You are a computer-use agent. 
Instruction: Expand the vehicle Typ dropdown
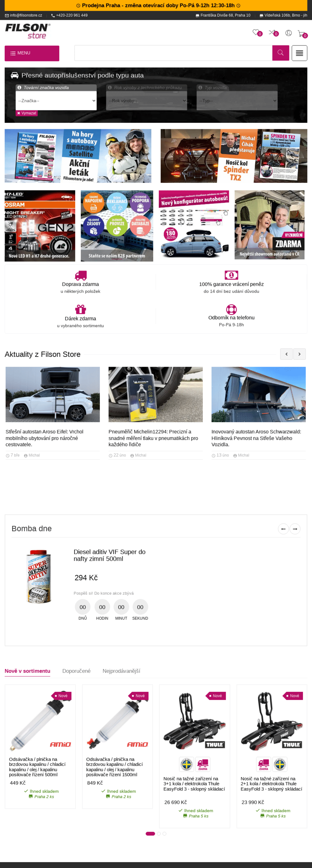(237, 101)
